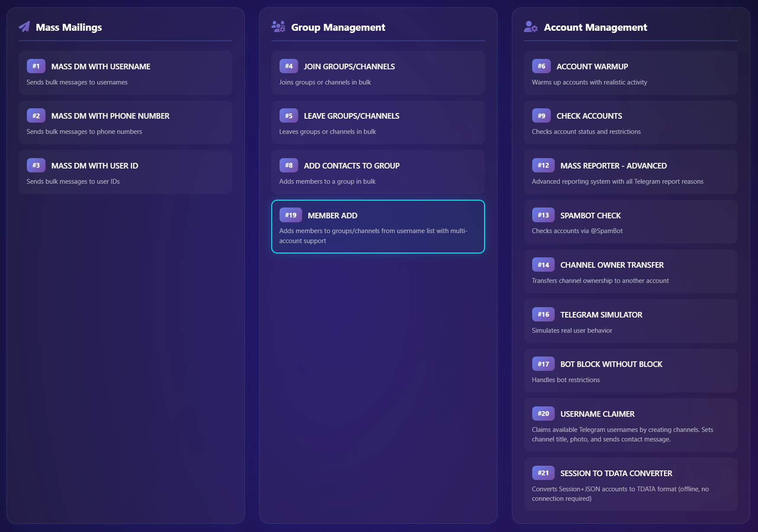The width and height of the screenshot is (758, 532).
Task: Click the #4 badge on Join Groups/Channels
Action: coord(289,66)
